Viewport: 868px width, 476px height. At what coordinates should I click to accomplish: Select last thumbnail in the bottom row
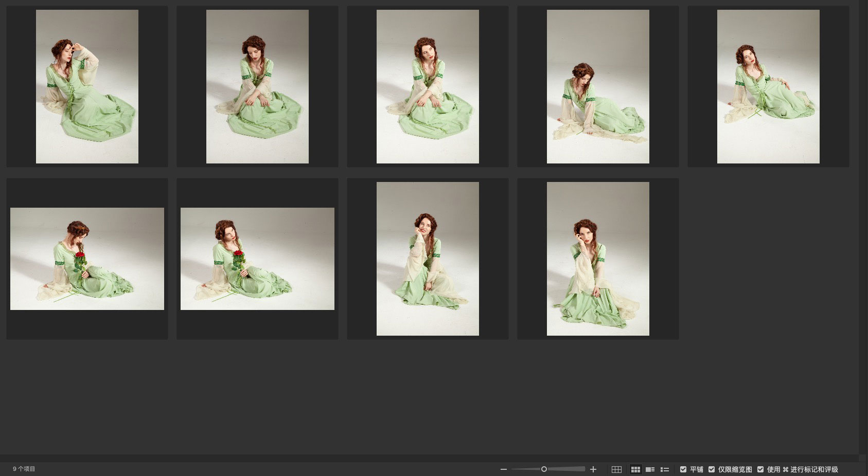pyautogui.click(x=598, y=259)
